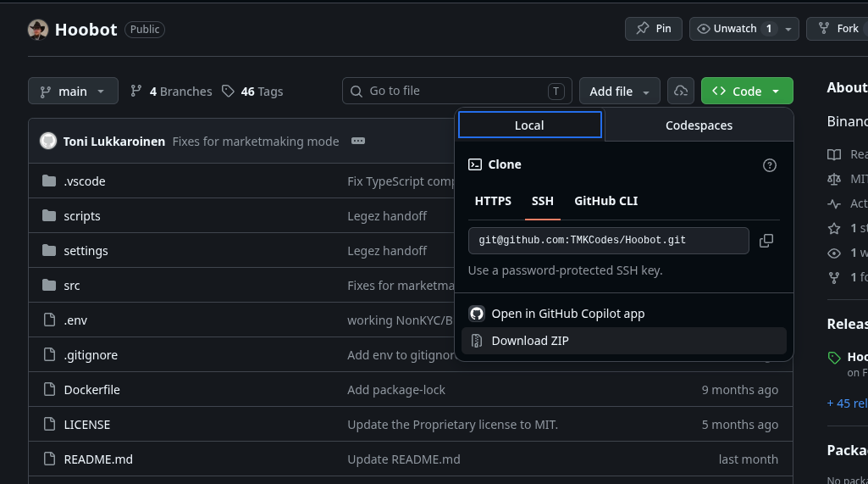This screenshot has width=868, height=484.
Task: Click the Clone terminal icon
Action: click(x=475, y=164)
